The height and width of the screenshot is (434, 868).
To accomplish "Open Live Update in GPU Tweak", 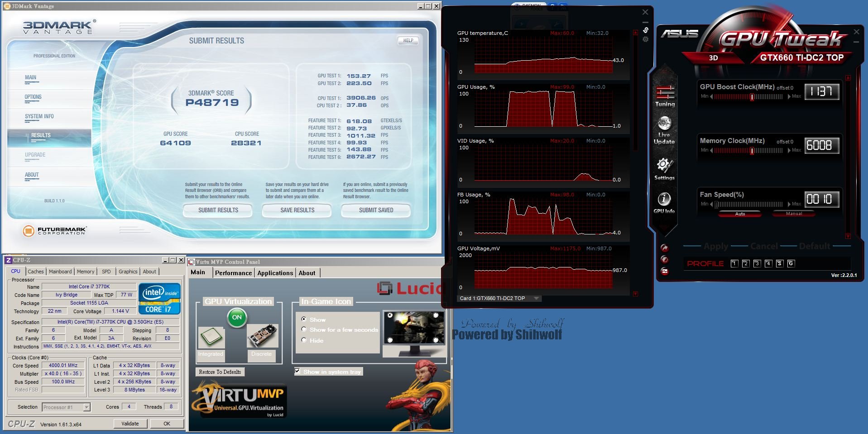I will 664,130.
